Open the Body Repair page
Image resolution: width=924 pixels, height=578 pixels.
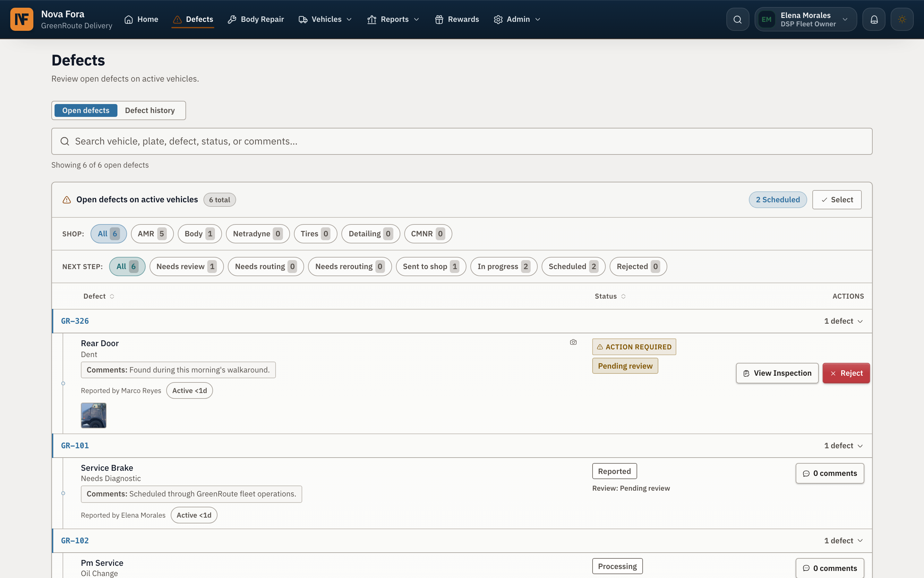click(256, 19)
